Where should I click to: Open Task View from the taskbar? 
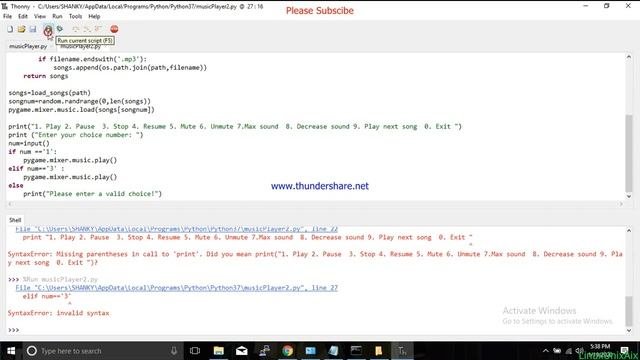pos(195,351)
